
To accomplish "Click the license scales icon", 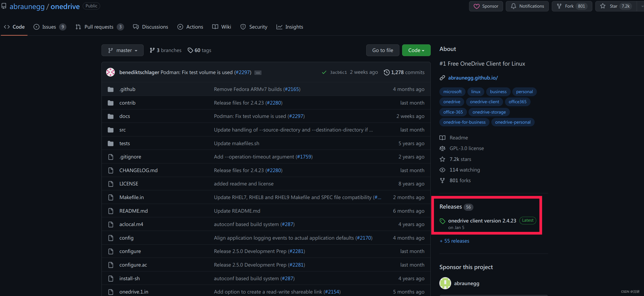I will [x=442, y=148].
